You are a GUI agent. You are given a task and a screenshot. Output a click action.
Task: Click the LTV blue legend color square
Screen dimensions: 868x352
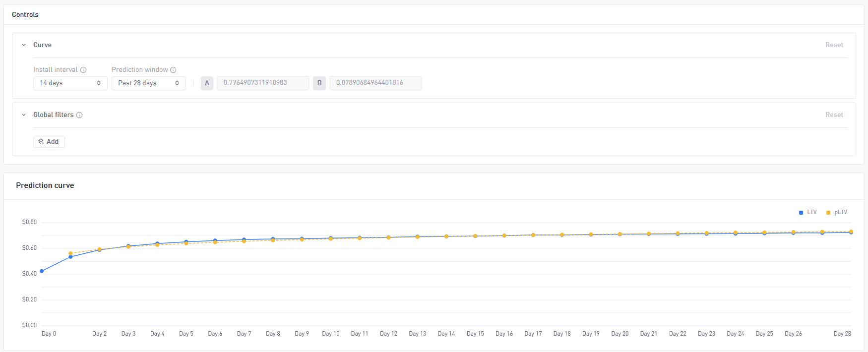click(x=801, y=213)
